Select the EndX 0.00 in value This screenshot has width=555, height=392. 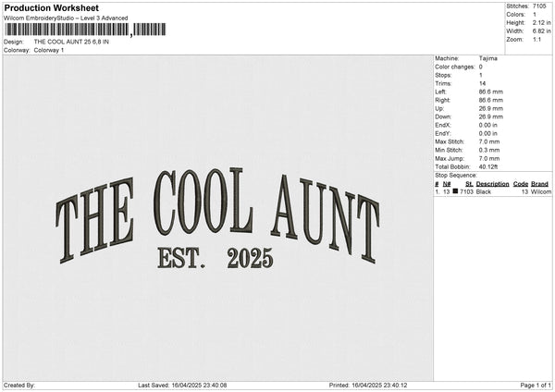click(487, 125)
